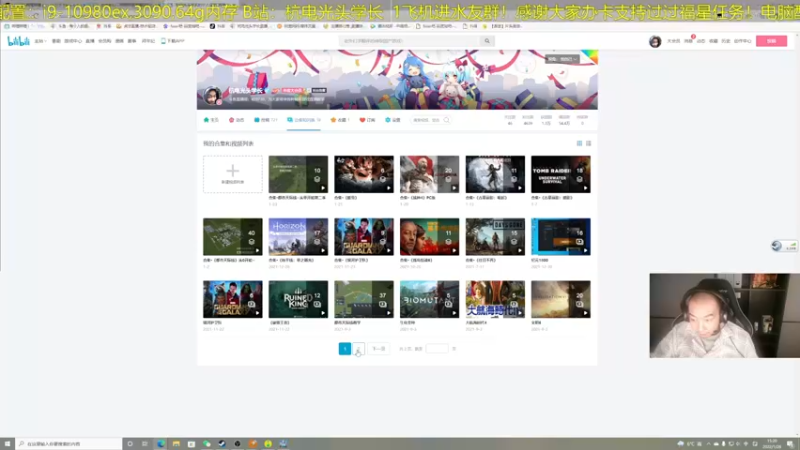
Task: Click the search magnifier in bilibili header
Action: pyautogui.click(x=487, y=41)
